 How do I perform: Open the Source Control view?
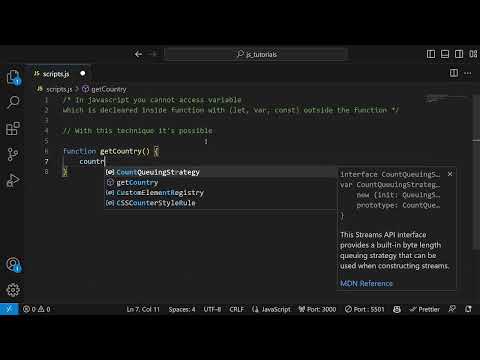point(13,154)
